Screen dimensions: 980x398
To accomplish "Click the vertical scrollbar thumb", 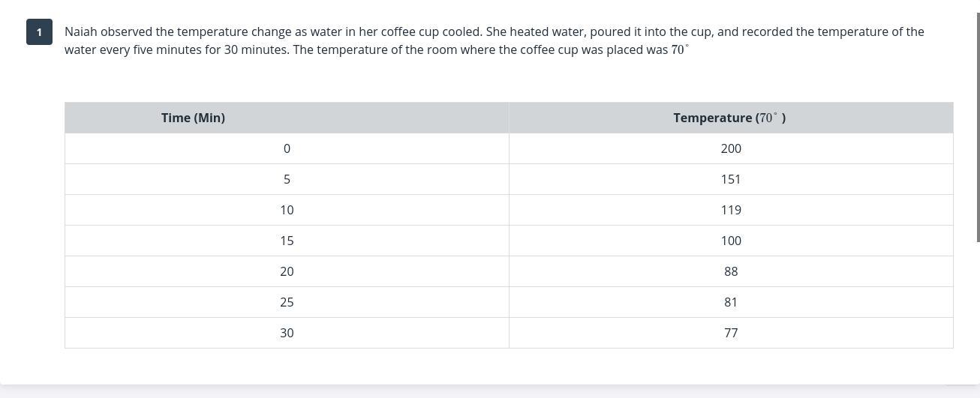I will pos(978,127).
